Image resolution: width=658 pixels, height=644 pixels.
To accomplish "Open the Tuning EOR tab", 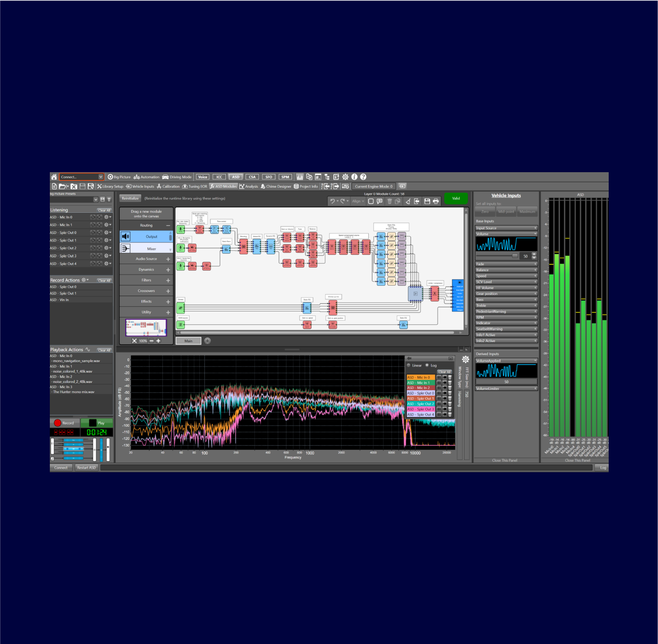I will [x=195, y=186].
